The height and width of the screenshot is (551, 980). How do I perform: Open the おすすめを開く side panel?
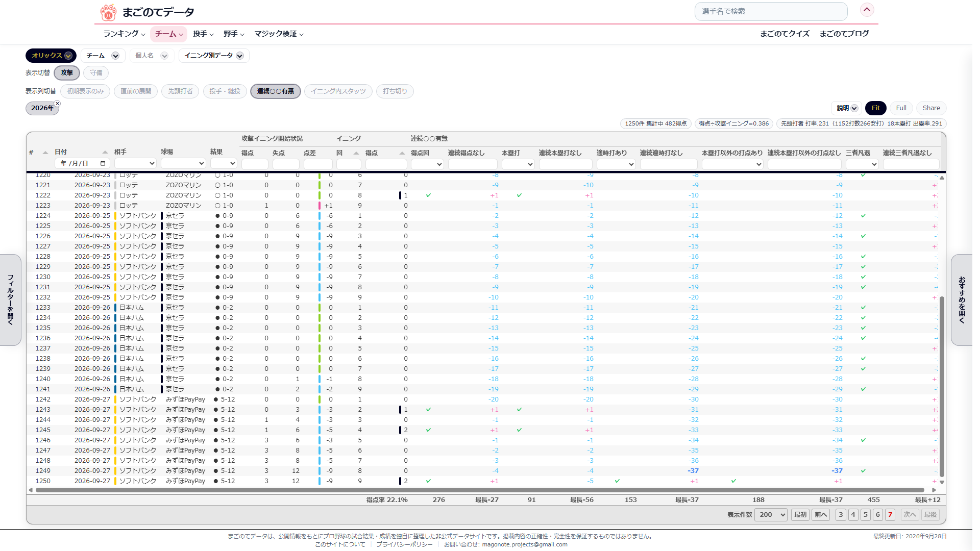pos(962,300)
